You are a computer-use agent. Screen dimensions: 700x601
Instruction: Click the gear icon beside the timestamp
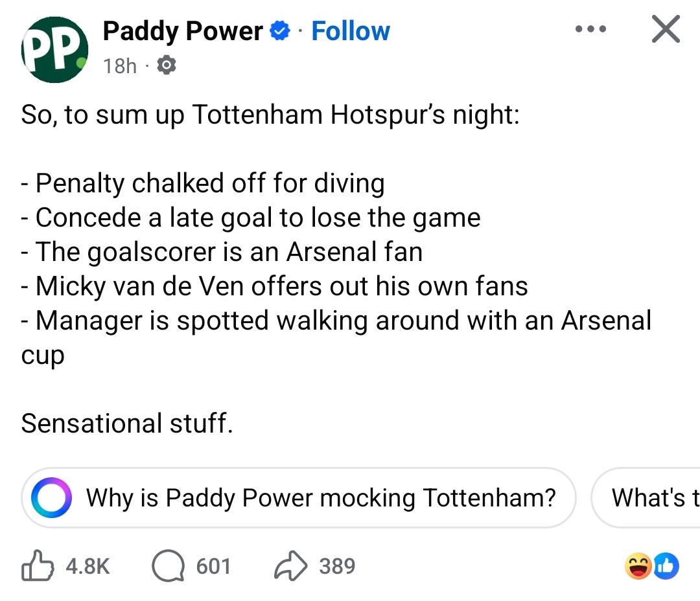pos(167,65)
